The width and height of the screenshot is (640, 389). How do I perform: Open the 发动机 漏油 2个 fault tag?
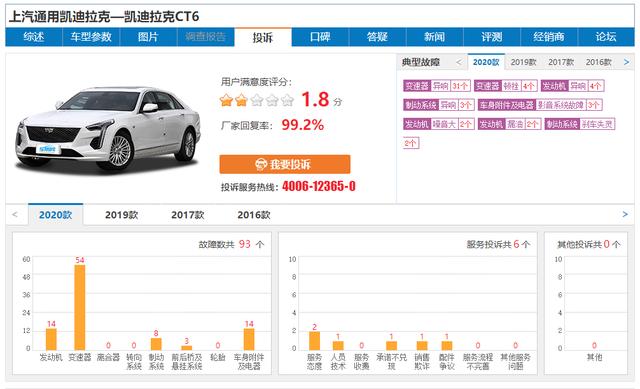tap(509, 124)
